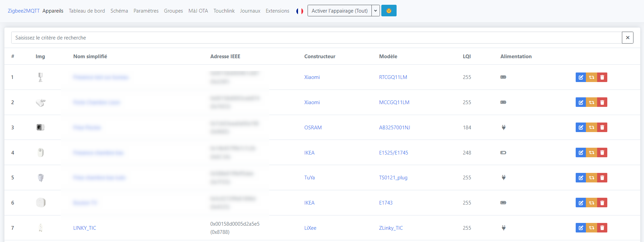The image size is (644, 242).
Task: Open the ZLinky_TIC model link
Action: [x=391, y=228]
